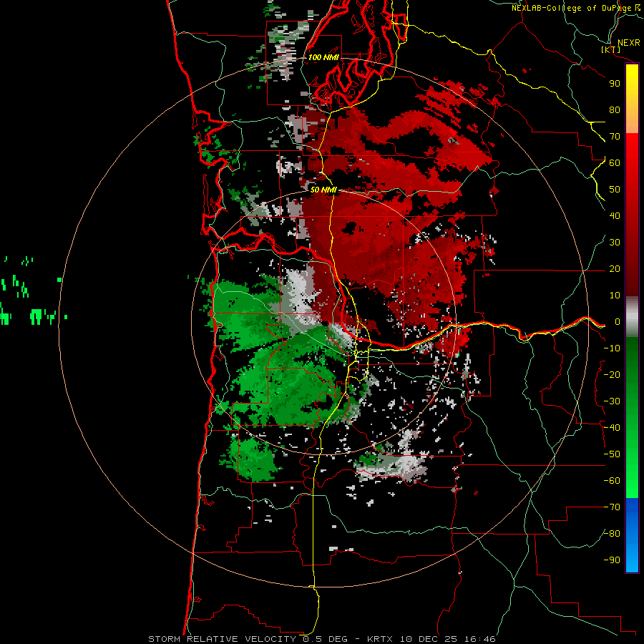
Task: Click the 20 value on the velocity scale
Action: [x=615, y=268]
